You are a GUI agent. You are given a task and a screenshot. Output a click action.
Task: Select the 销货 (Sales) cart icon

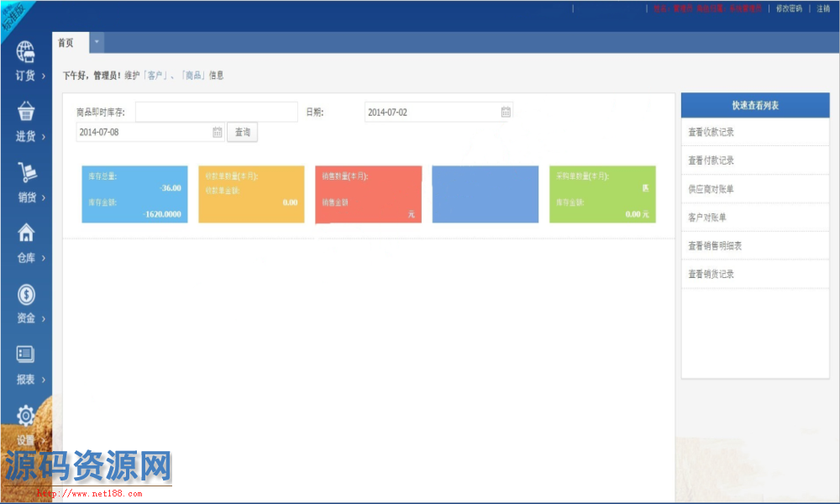[x=26, y=173]
